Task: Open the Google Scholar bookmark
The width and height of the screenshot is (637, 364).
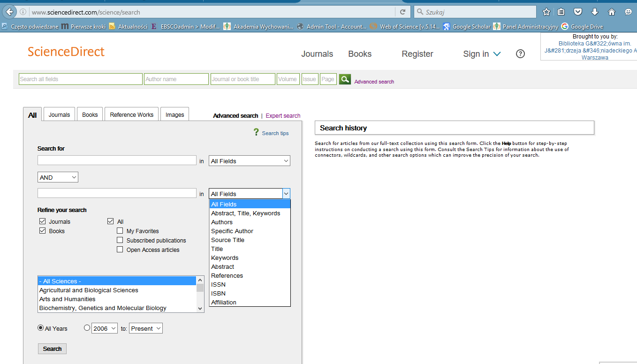Action: tap(467, 27)
